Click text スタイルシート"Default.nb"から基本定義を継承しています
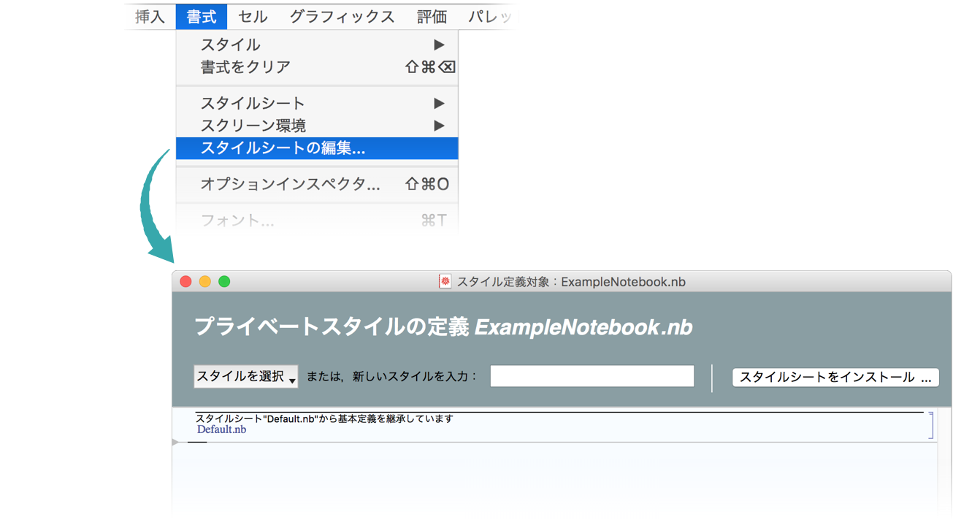This screenshot has height=528, width=980. coord(324,418)
